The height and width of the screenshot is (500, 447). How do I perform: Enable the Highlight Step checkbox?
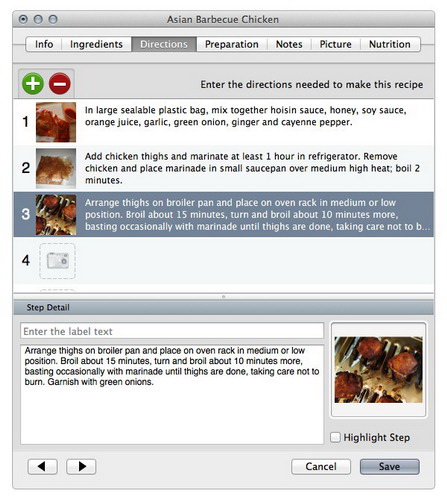(335, 437)
